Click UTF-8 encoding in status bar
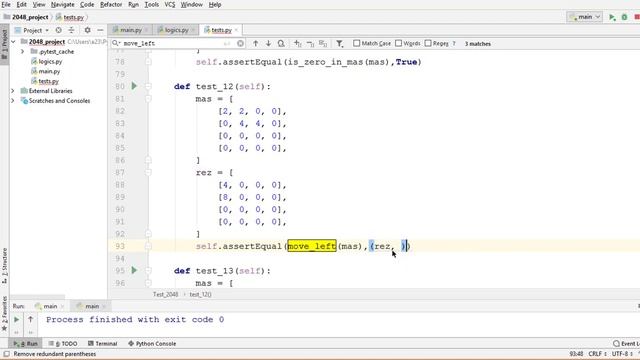This screenshot has width=640, height=360. tap(622, 354)
